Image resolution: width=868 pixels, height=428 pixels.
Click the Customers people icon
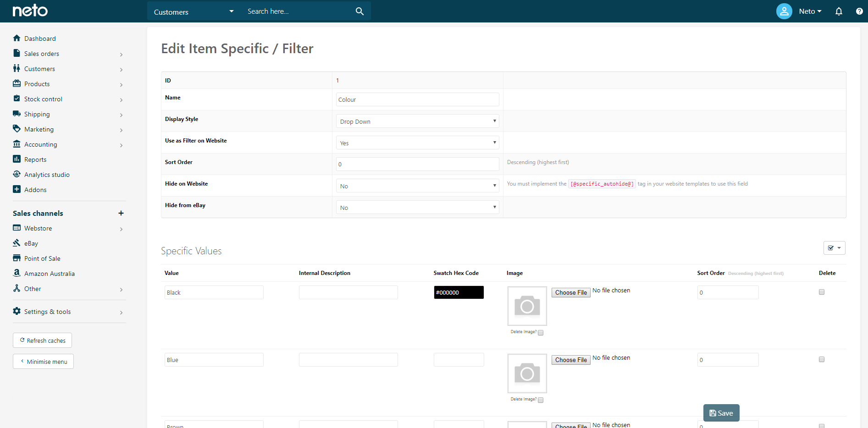(17, 68)
